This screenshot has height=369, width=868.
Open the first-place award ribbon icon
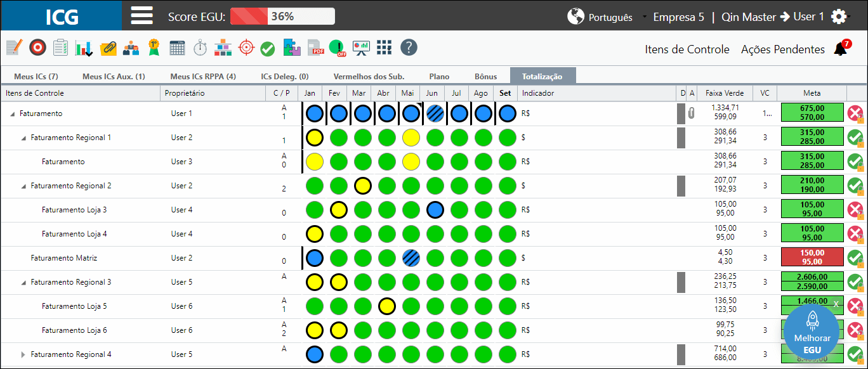[x=154, y=48]
